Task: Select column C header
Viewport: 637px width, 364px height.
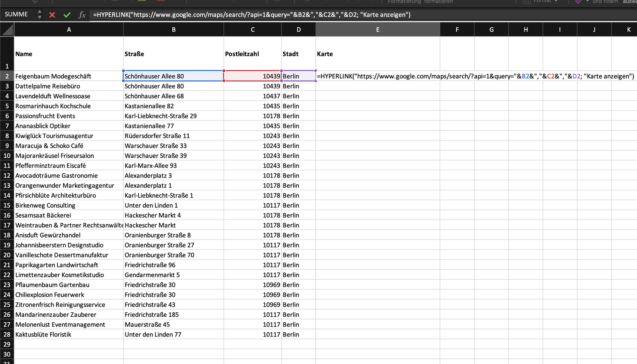Action: [252, 29]
